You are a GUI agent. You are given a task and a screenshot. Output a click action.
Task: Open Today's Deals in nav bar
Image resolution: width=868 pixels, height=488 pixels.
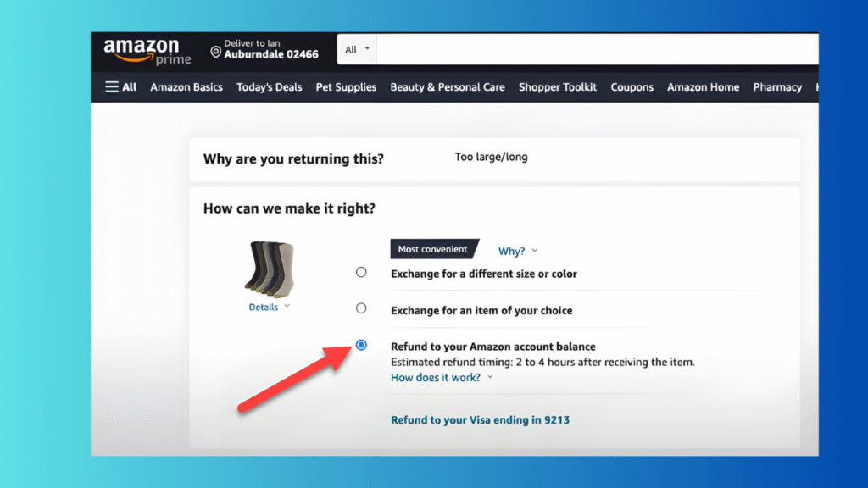269,86
